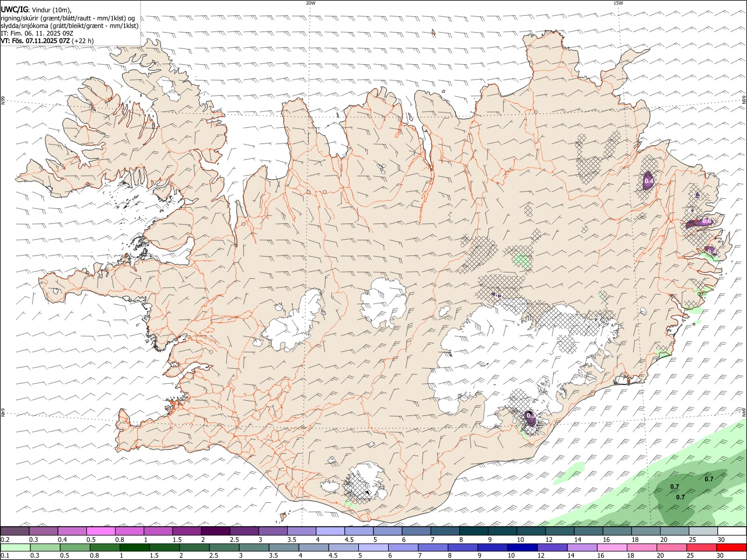The height and width of the screenshot is (560, 747).
Task: Pick the white 30 swatch in the snow scale
Action: [x=732, y=531]
